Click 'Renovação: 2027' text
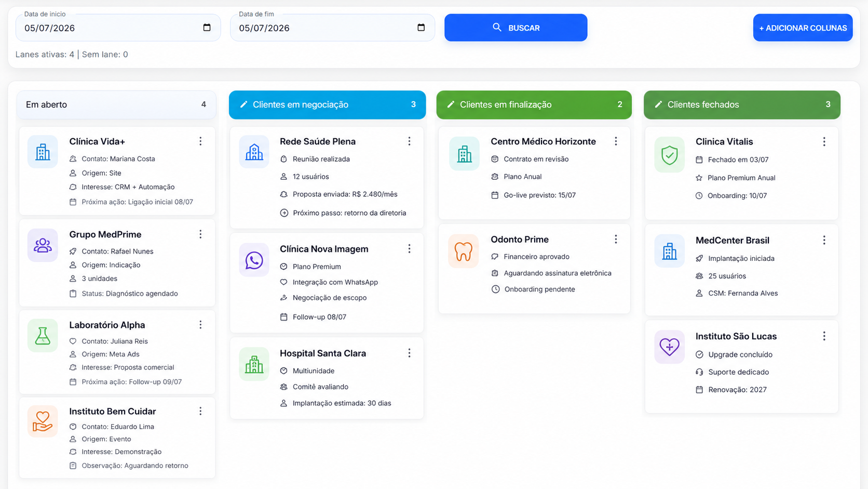This screenshot has width=868, height=489. [x=737, y=390]
